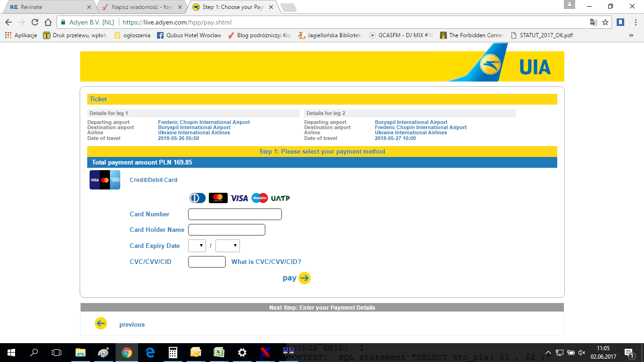Open the action center notification icon
The height and width of the screenshot is (362, 644).
click(x=629, y=353)
